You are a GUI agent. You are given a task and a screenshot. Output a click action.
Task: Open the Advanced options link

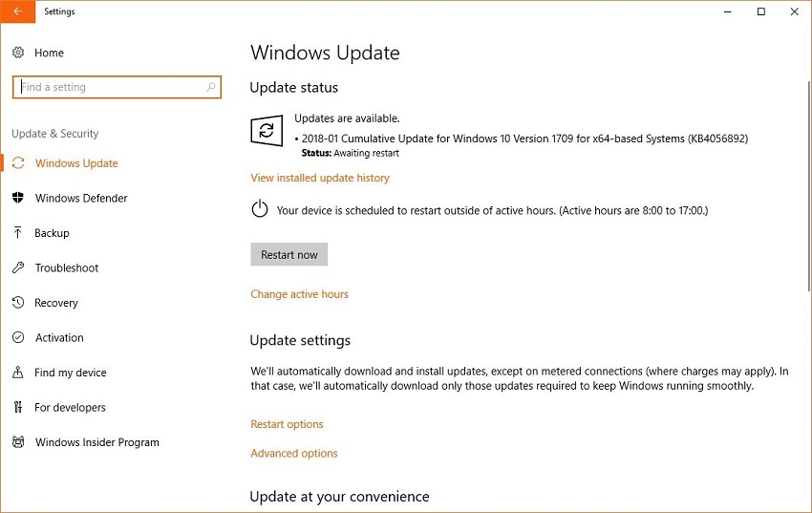tap(293, 454)
